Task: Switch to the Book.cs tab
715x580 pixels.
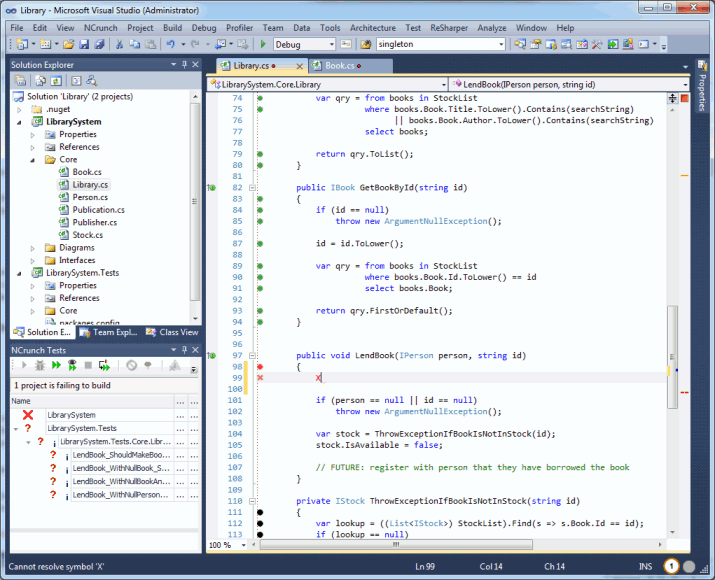Action: pyautogui.click(x=338, y=66)
